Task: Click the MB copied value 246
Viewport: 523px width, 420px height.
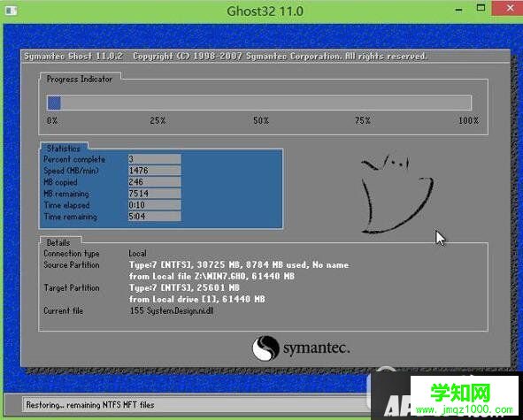Action: [155, 181]
